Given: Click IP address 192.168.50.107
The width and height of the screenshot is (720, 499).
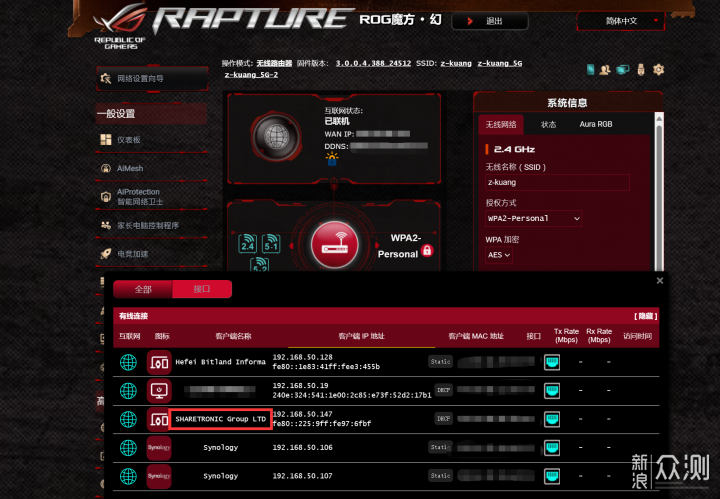Looking at the screenshot, I should 302,476.
